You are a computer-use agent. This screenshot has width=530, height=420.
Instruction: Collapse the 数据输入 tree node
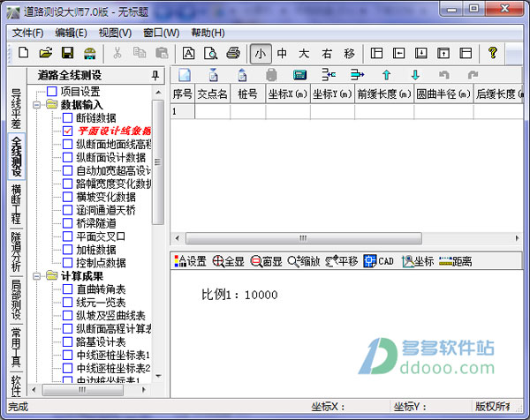point(36,105)
